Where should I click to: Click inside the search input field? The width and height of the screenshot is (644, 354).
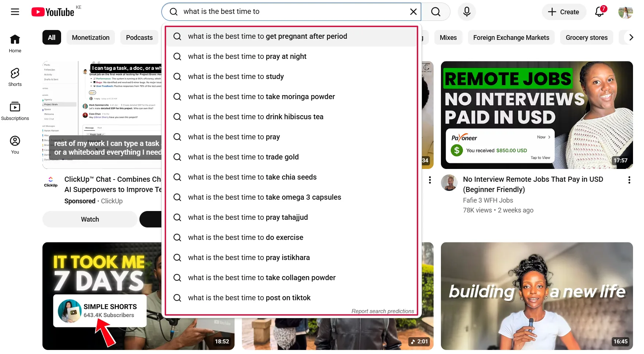click(291, 12)
